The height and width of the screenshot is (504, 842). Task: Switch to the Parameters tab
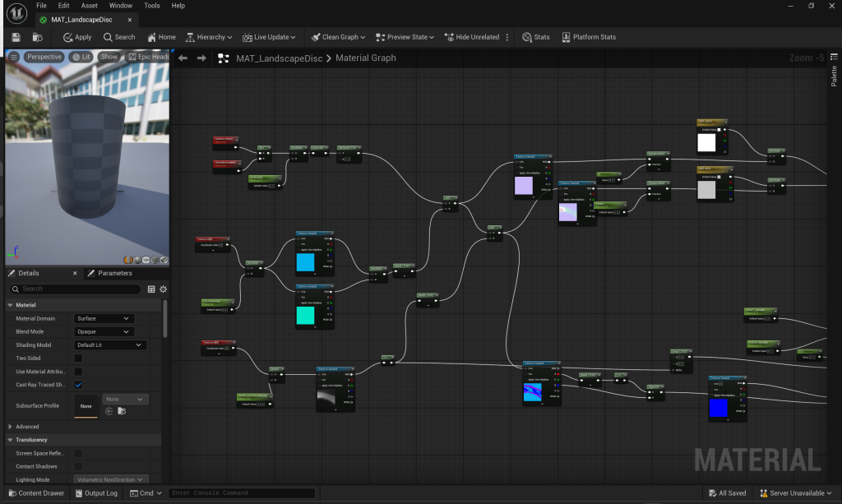click(x=114, y=273)
